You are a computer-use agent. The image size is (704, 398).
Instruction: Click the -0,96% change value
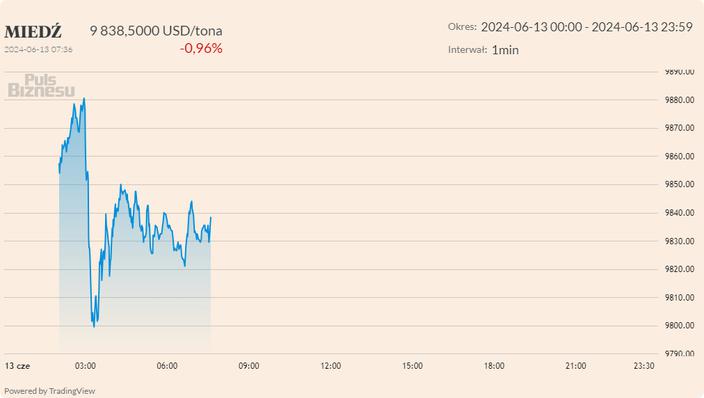pyautogui.click(x=201, y=48)
